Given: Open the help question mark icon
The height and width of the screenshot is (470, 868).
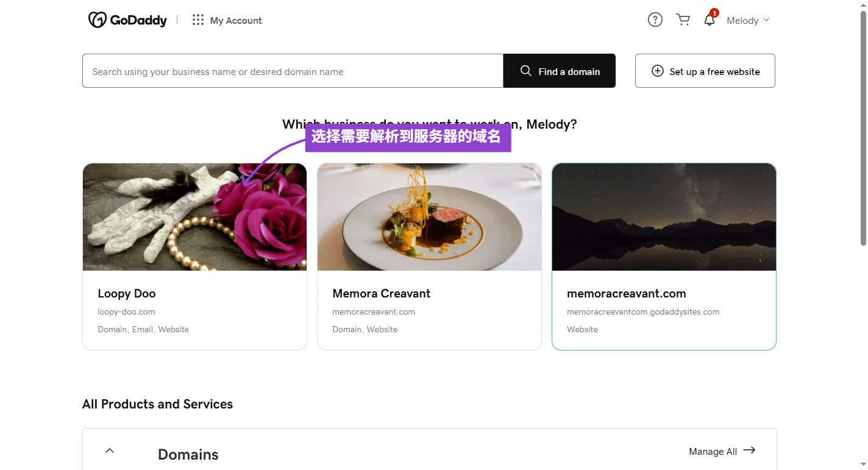Looking at the screenshot, I should [655, 20].
